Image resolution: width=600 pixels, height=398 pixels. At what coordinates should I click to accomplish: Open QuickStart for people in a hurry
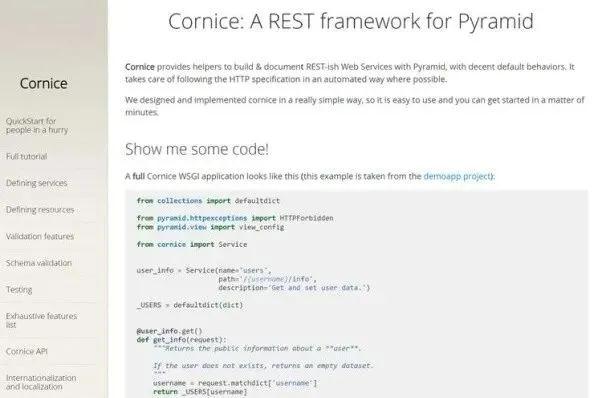click(x=37, y=126)
